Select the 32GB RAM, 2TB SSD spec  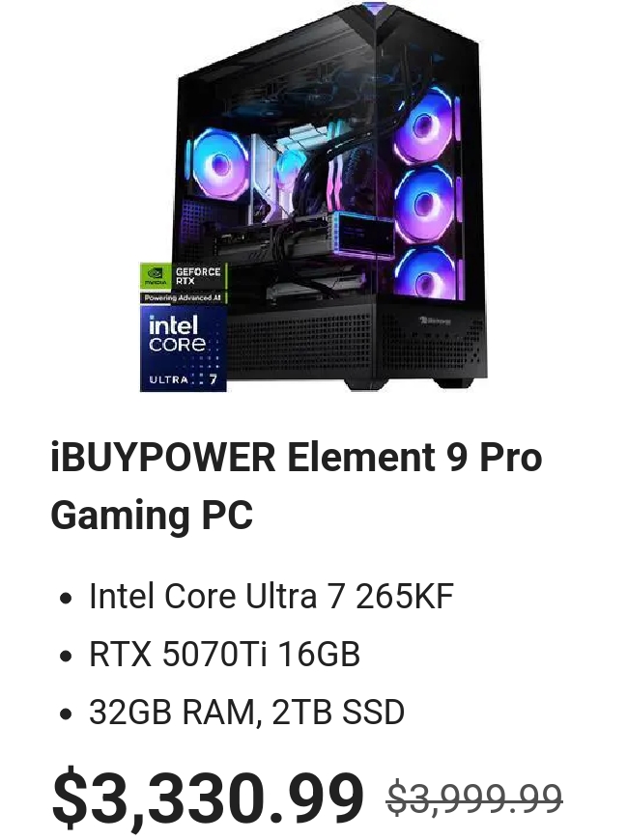(x=246, y=712)
